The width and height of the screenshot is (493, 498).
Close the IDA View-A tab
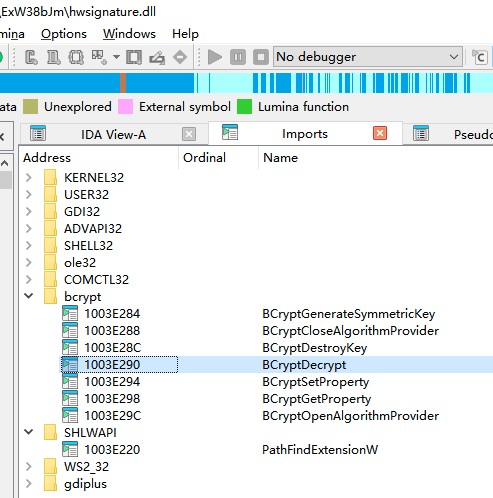tap(189, 134)
